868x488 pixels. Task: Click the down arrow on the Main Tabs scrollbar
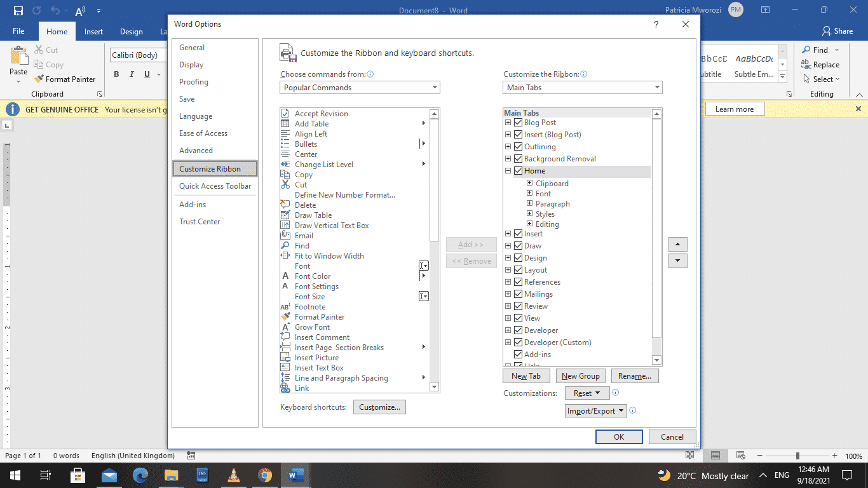[x=656, y=359]
